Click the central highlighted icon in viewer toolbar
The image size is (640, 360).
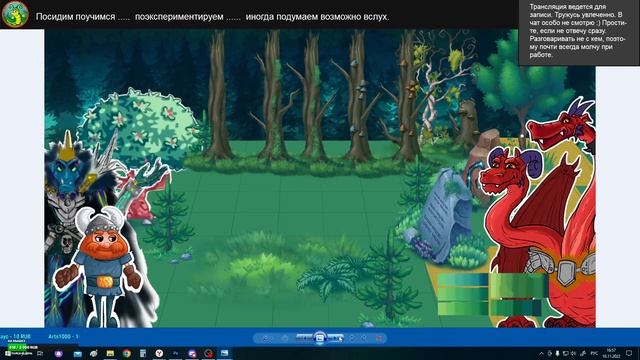(x=320, y=338)
